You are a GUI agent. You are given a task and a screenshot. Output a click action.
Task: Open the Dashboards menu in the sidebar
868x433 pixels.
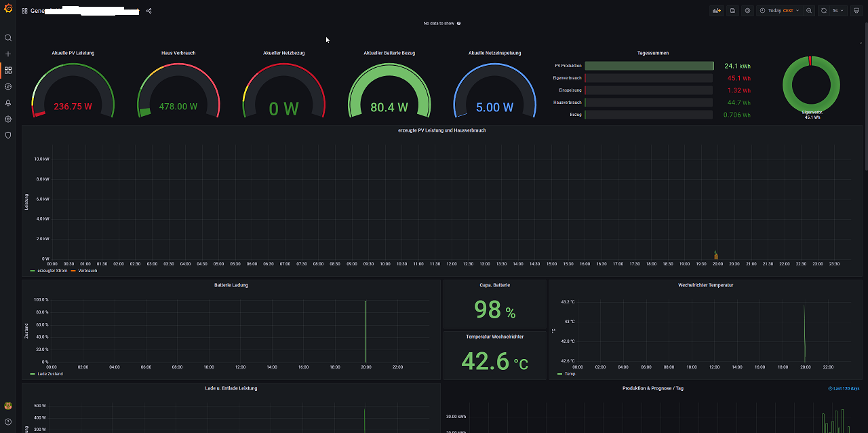coord(8,71)
